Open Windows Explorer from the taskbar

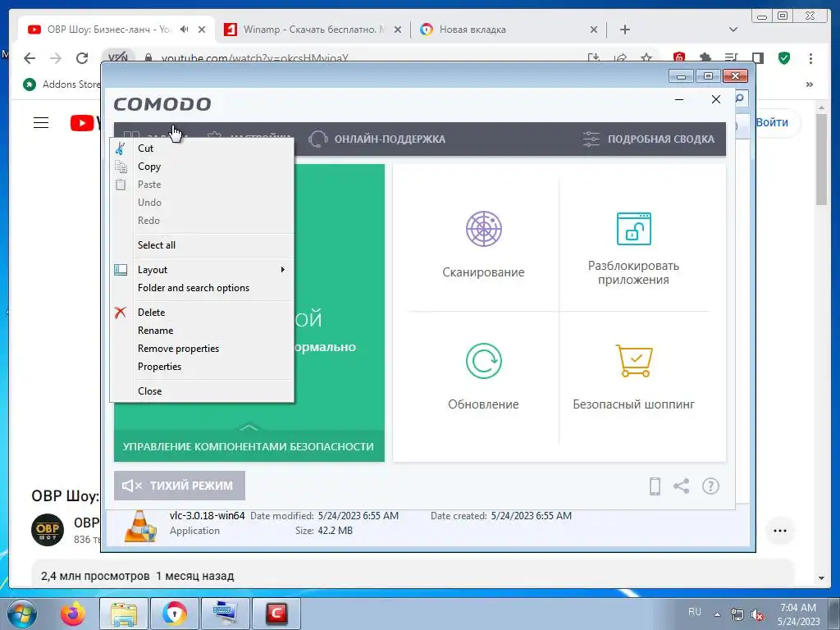(x=124, y=614)
